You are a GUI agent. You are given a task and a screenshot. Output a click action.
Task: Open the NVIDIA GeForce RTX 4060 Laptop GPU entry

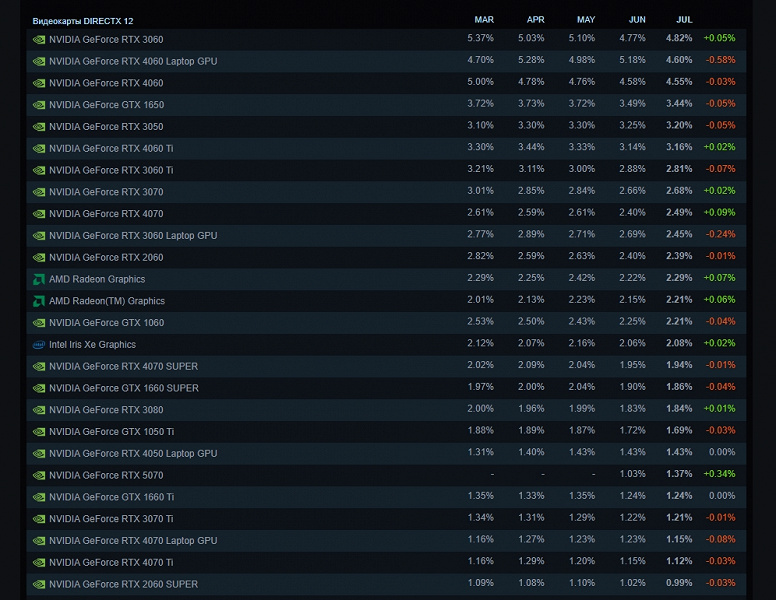point(133,61)
